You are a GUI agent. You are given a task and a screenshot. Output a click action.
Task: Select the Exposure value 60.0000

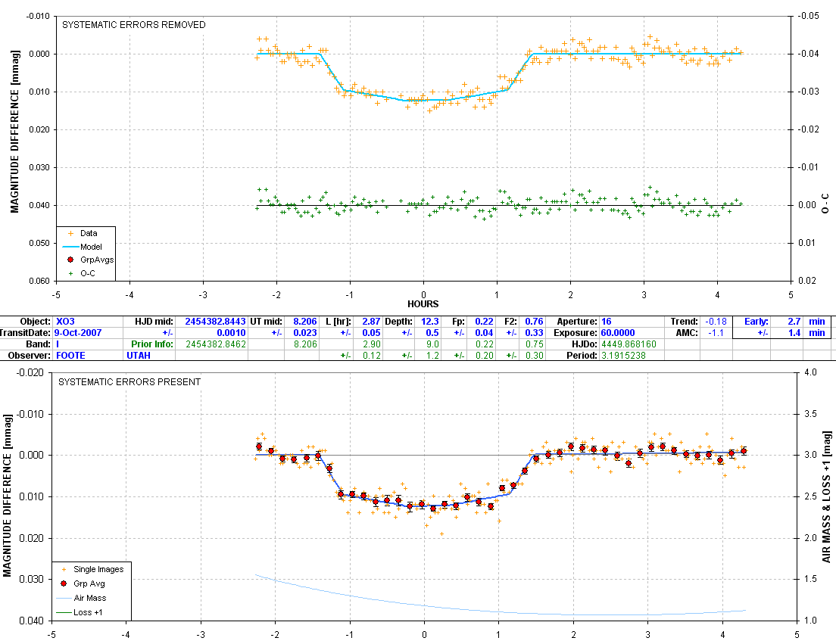point(617,332)
